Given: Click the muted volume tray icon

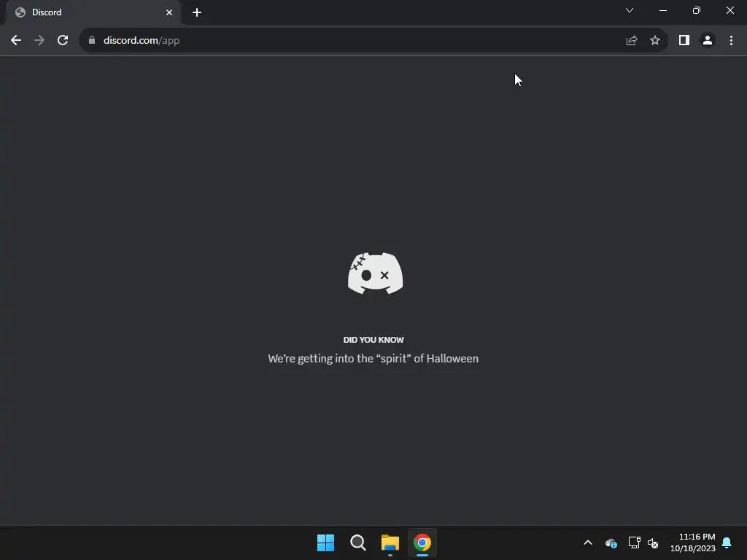Looking at the screenshot, I should pyautogui.click(x=653, y=542).
